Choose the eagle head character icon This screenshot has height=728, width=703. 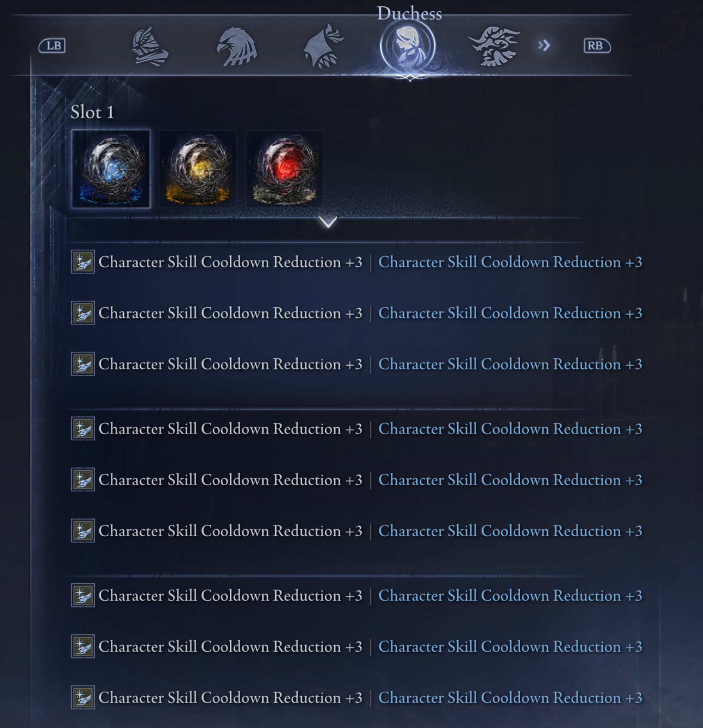pos(237,47)
